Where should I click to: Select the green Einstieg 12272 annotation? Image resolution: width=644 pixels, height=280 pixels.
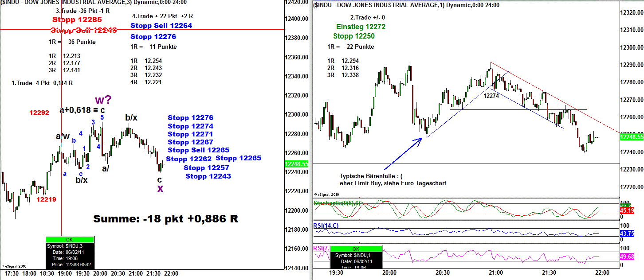click(361, 27)
